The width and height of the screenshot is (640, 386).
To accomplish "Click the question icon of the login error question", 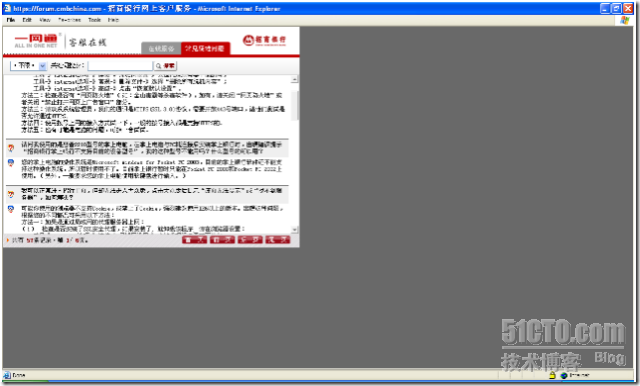I will point(11,194).
